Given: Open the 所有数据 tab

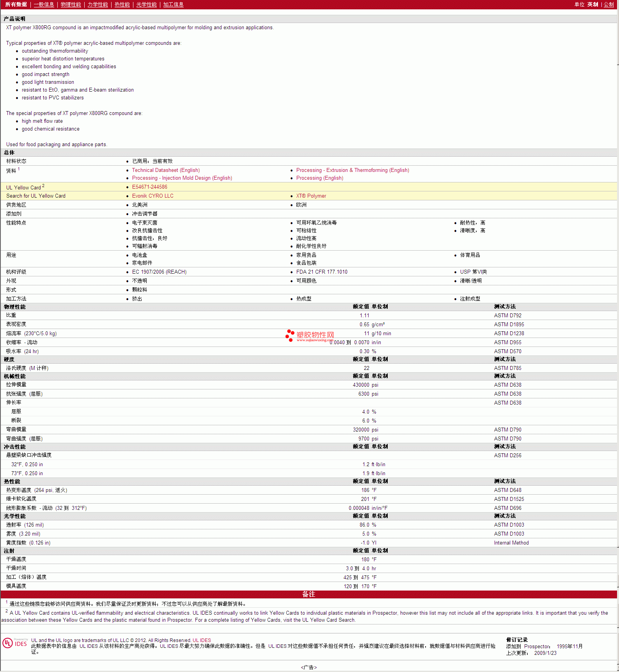Looking at the screenshot, I should 16,4.
